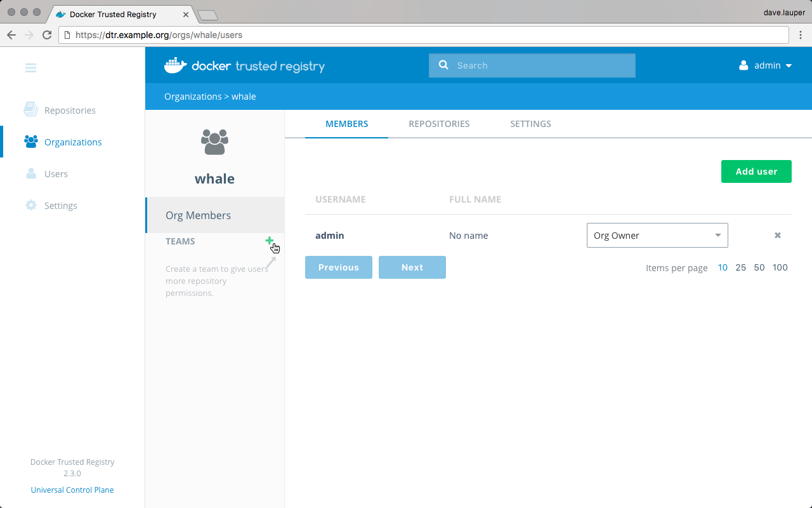Click the Users icon in sidebar

point(30,173)
